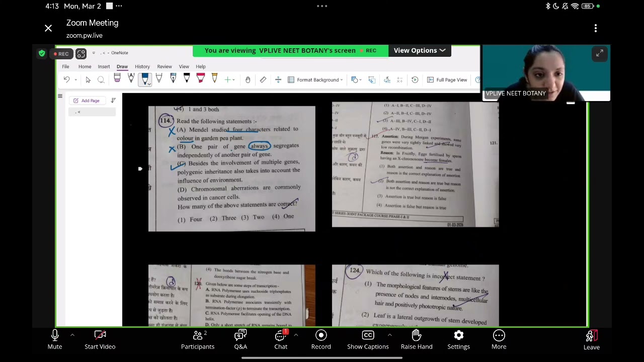Select the Draw ribbon tab

pos(122,66)
